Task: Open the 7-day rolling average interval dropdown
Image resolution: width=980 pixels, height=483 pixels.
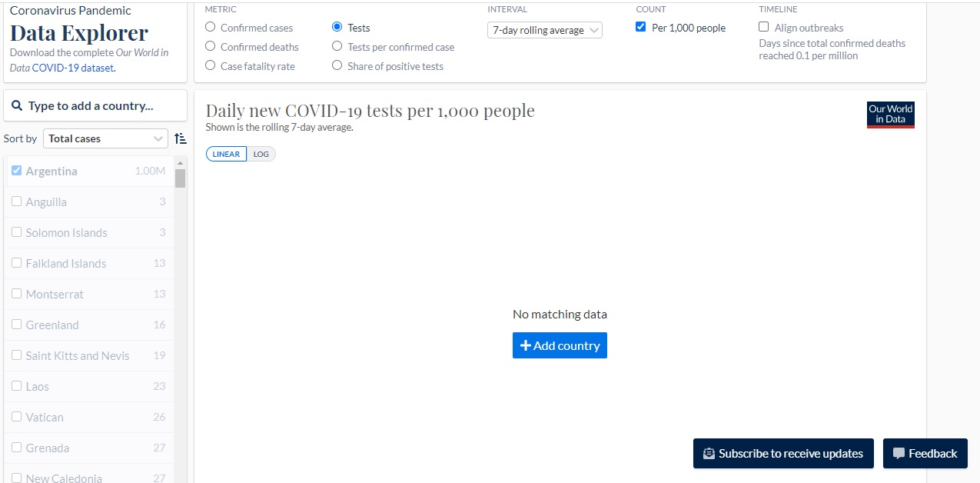Action: pyautogui.click(x=544, y=31)
